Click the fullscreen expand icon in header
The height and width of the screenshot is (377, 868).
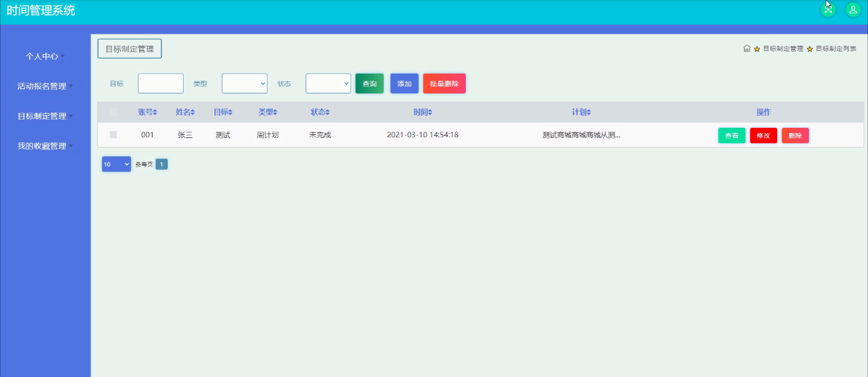pyautogui.click(x=828, y=10)
